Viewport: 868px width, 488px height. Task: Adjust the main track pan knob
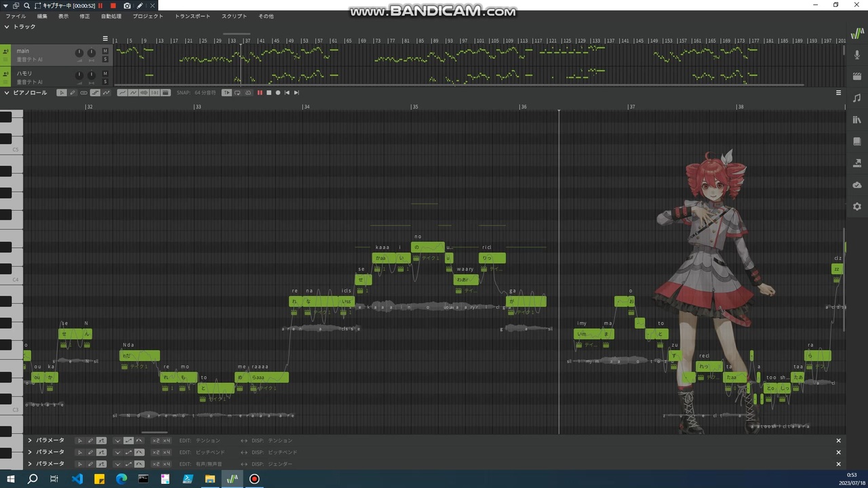click(92, 53)
